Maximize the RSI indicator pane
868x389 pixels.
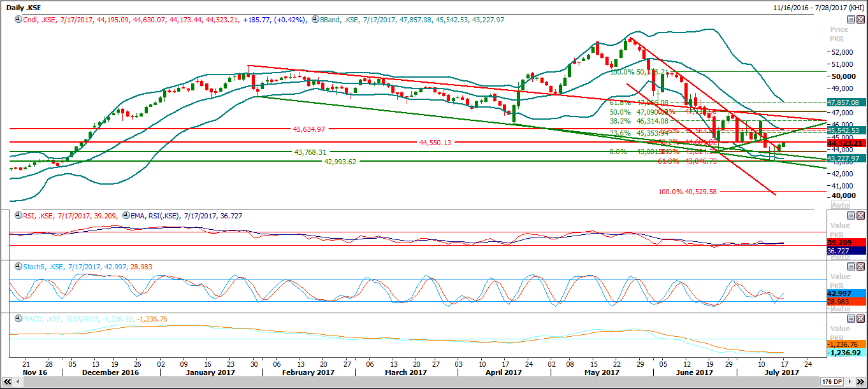click(x=850, y=216)
